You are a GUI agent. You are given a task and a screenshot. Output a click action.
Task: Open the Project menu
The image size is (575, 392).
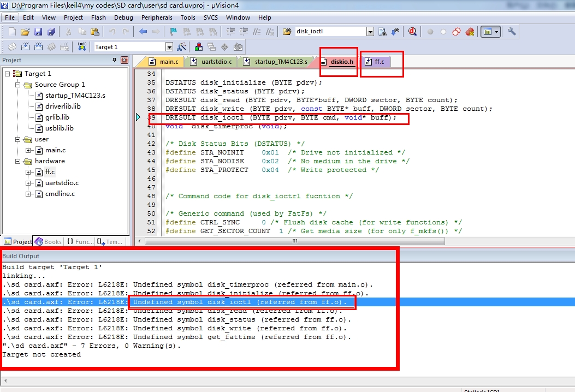click(x=73, y=17)
